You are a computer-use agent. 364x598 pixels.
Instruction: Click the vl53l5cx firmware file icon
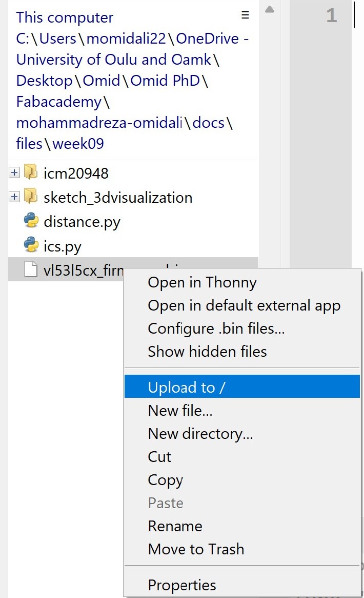point(31,270)
